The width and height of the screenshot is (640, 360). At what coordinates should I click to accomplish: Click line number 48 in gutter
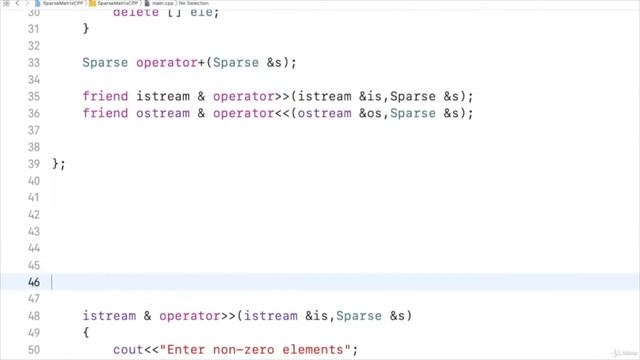34,316
